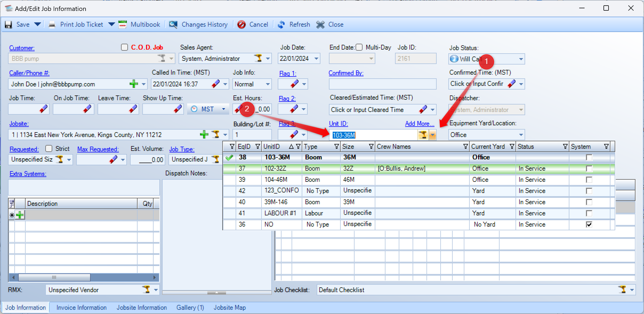Click green plus icon in Jobsite field

(204, 135)
